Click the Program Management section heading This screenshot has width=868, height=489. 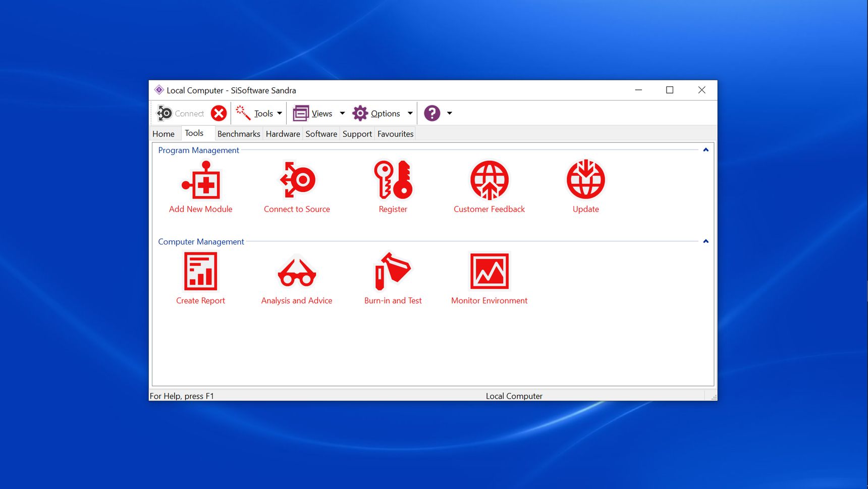(x=199, y=150)
